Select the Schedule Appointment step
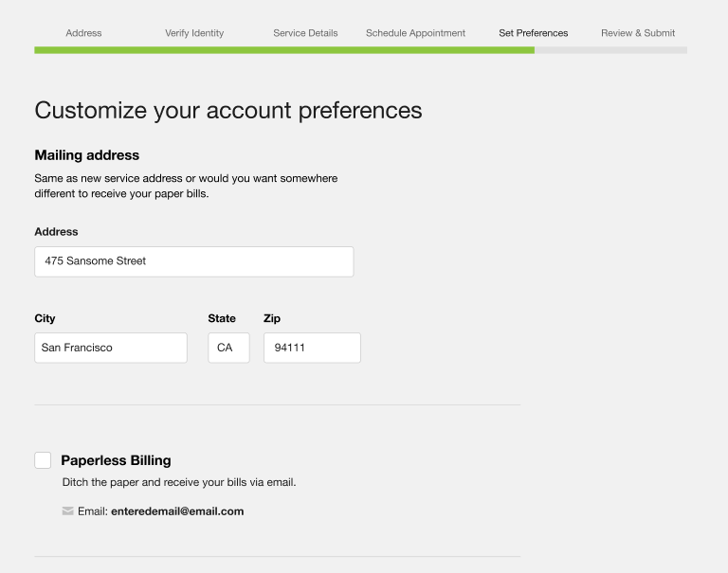This screenshot has height=573, width=728. 415,33
